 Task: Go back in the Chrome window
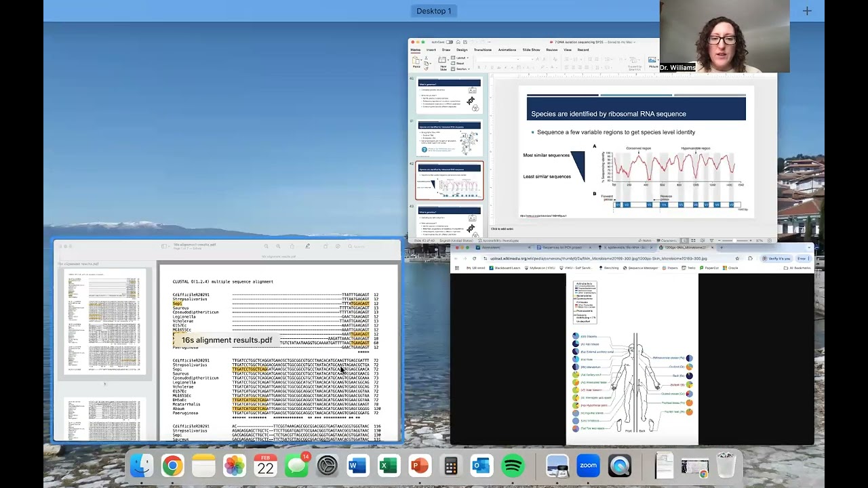pyautogui.click(x=456, y=258)
